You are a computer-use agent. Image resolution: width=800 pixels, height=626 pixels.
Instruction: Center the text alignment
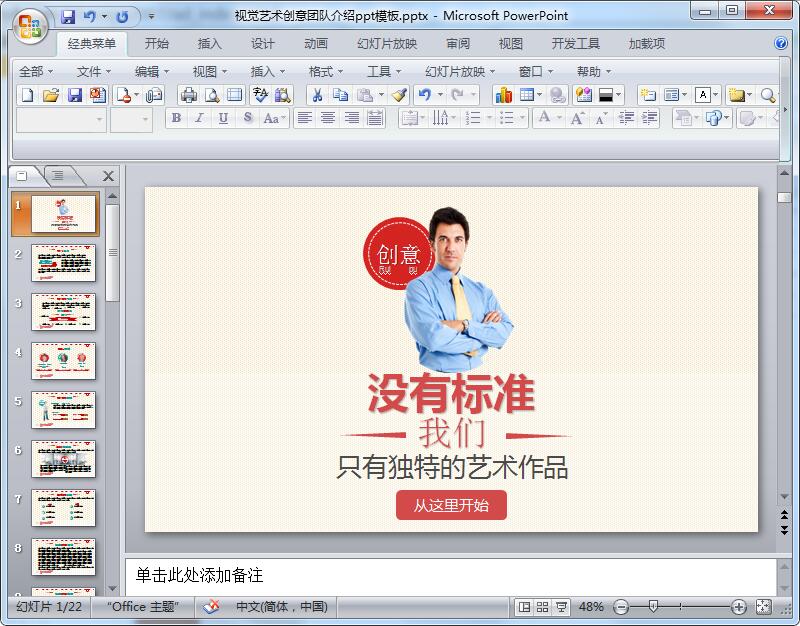point(328,118)
